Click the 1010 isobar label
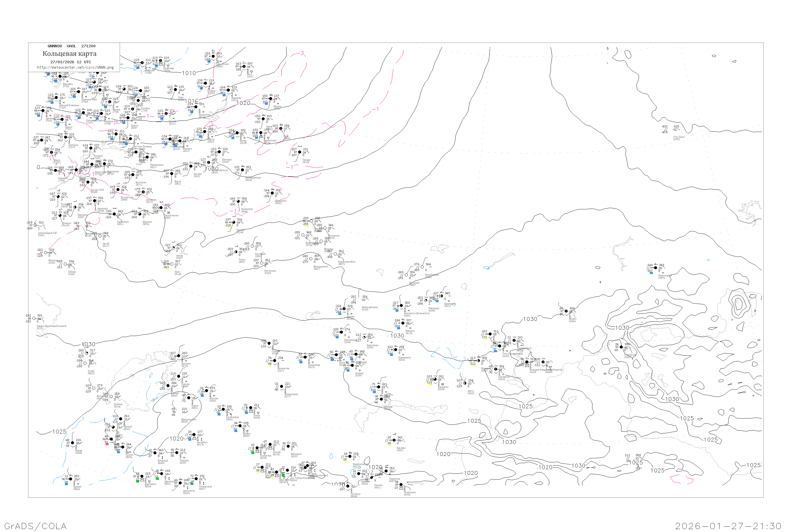798x532 pixels. (189, 73)
